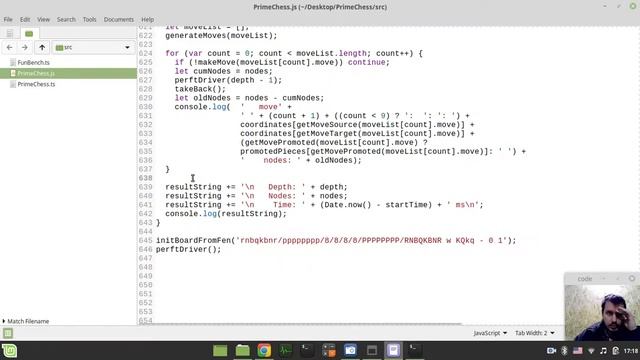Open the System Monitor in the taskbar
Screen dimensions: 640x360
click(285, 351)
